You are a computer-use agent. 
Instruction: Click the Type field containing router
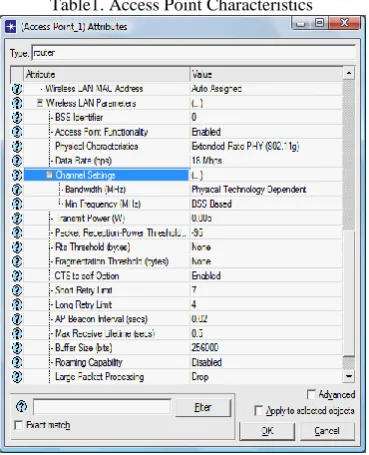pyautogui.click(x=194, y=53)
